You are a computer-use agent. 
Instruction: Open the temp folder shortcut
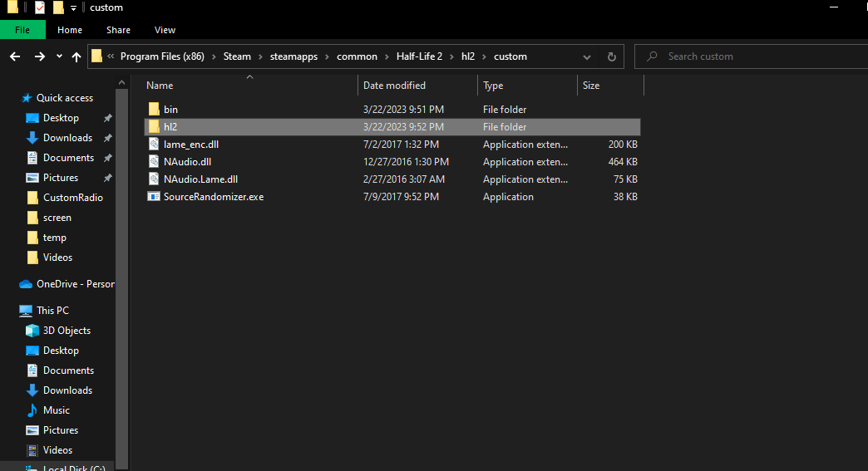click(x=55, y=237)
